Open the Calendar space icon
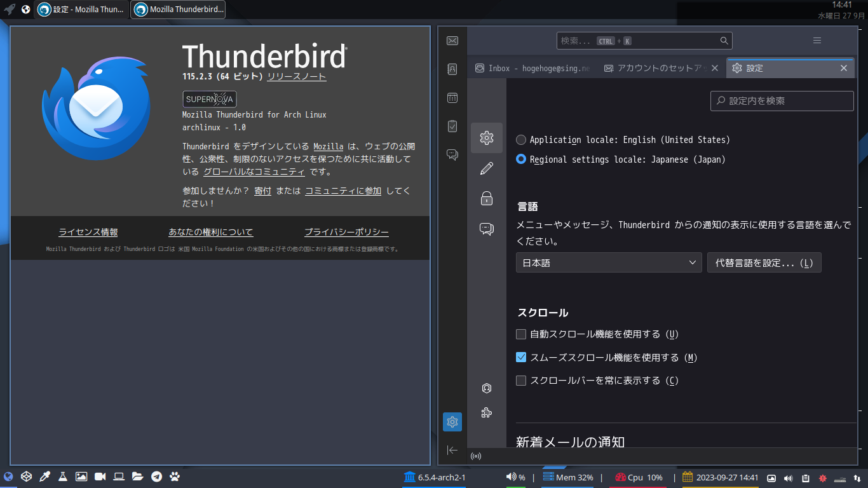The height and width of the screenshot is (488, 868). [452, 98]
